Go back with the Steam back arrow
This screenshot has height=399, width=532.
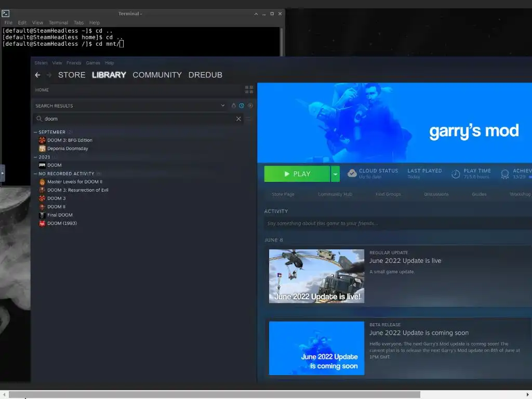click(37, 75)
